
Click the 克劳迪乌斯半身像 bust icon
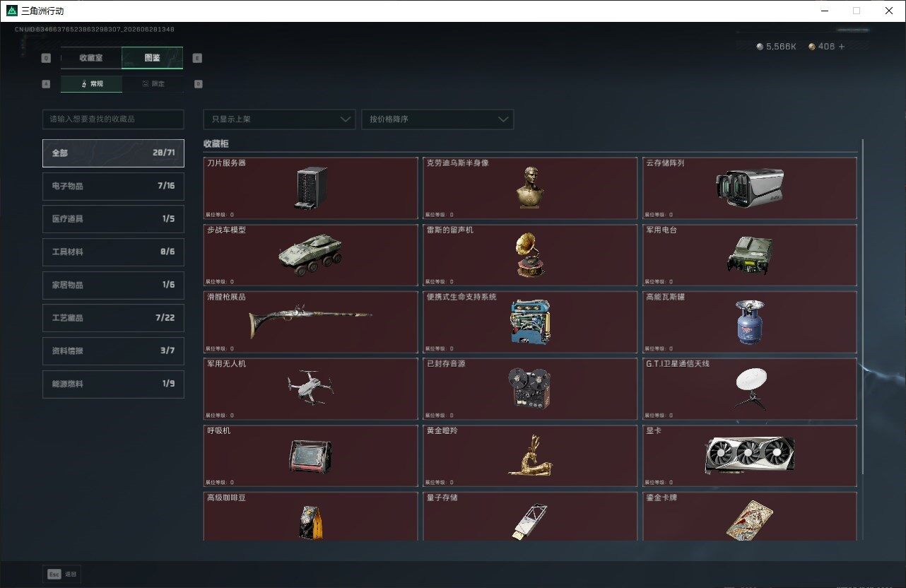(530, 188)
